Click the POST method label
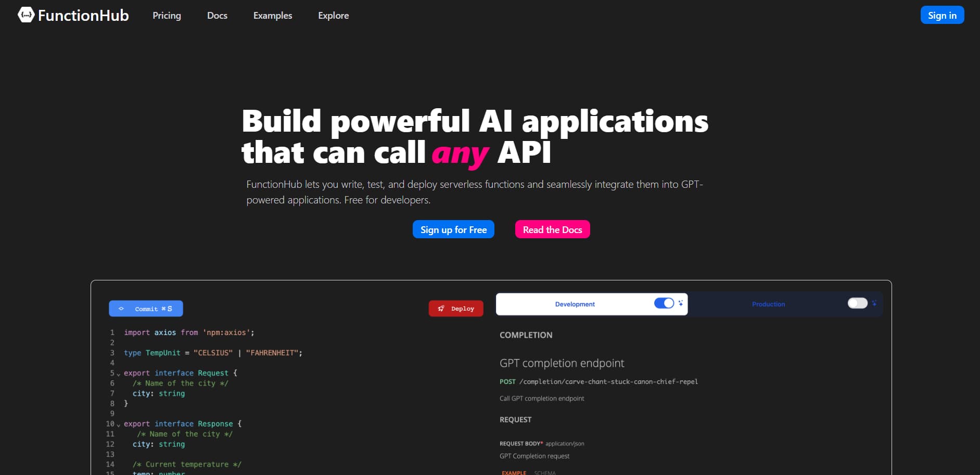This screenshot has height=475, width=980. pos(507,382)
